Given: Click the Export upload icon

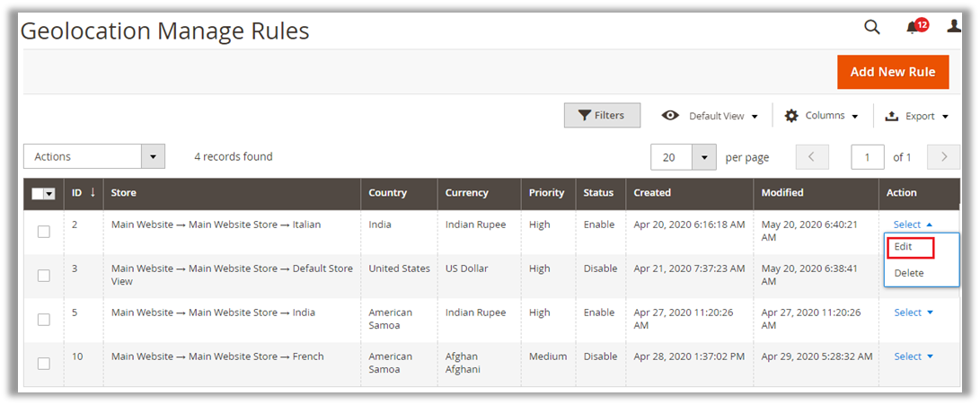Looking at the screenshot, I should pyautogui.click(x=892, y=116).
